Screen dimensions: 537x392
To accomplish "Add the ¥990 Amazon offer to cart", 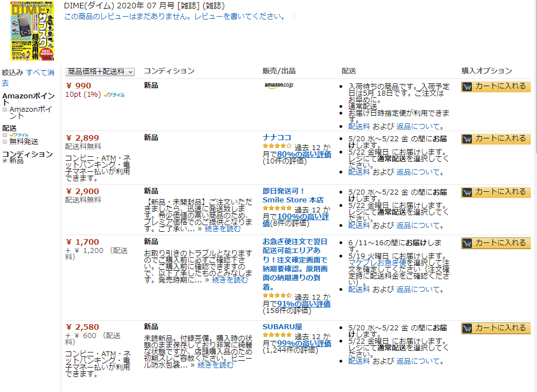I will coord(496,86).
